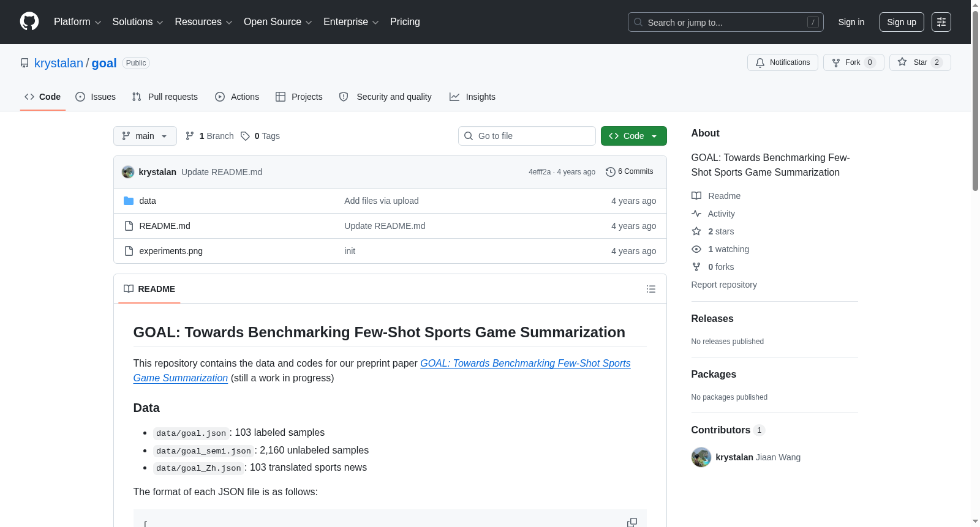The image size is (980, 527).
Task: Open the data folder icon
Action: [x=129, y=201]
